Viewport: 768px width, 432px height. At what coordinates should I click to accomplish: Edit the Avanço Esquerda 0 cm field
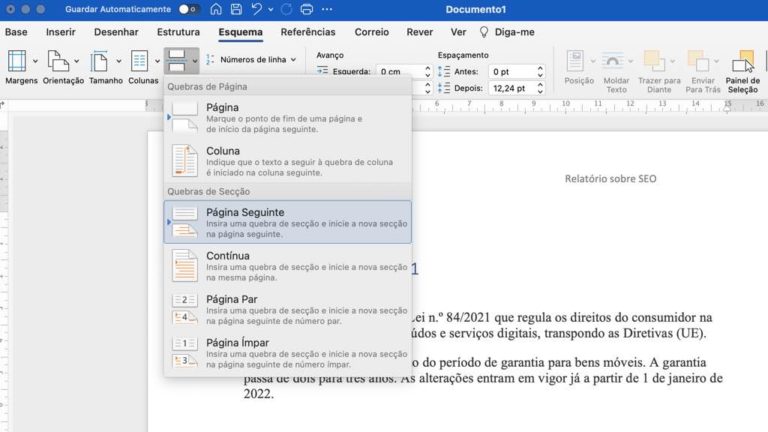(x=399, y=72)
